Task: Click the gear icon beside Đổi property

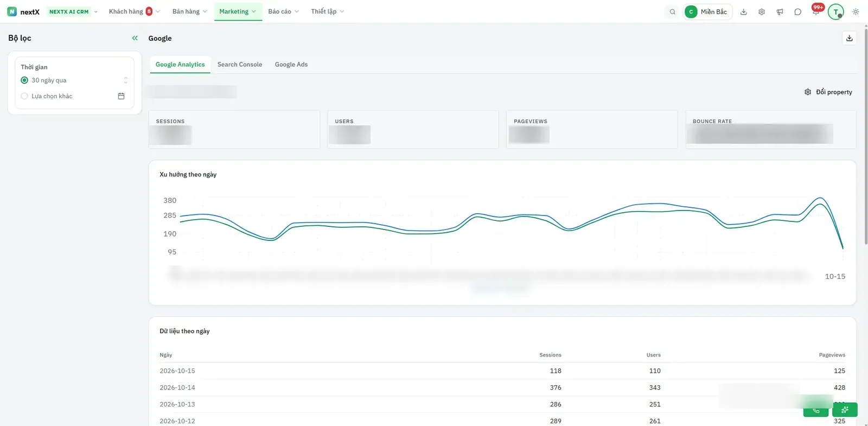Action: (x=808, y=92)
